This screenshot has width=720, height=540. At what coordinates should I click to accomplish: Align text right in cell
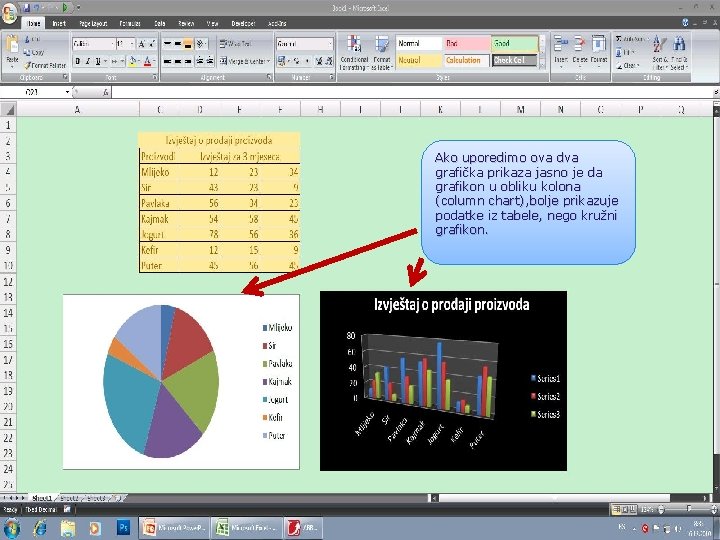click(188, 61)
